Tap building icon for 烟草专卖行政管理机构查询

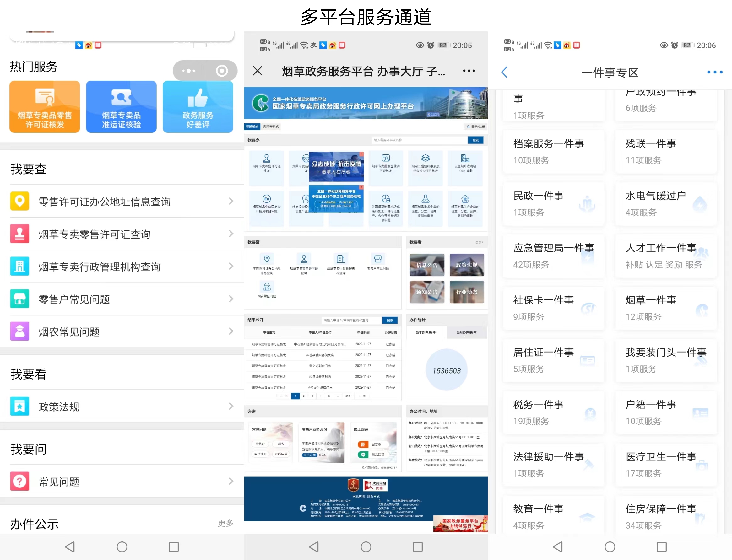pyautogui.click(x=20, y=266)
